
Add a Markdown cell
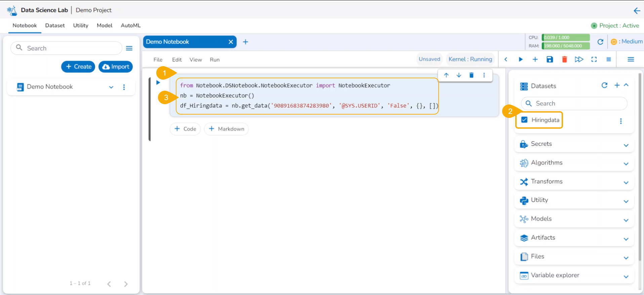(226, 129)
